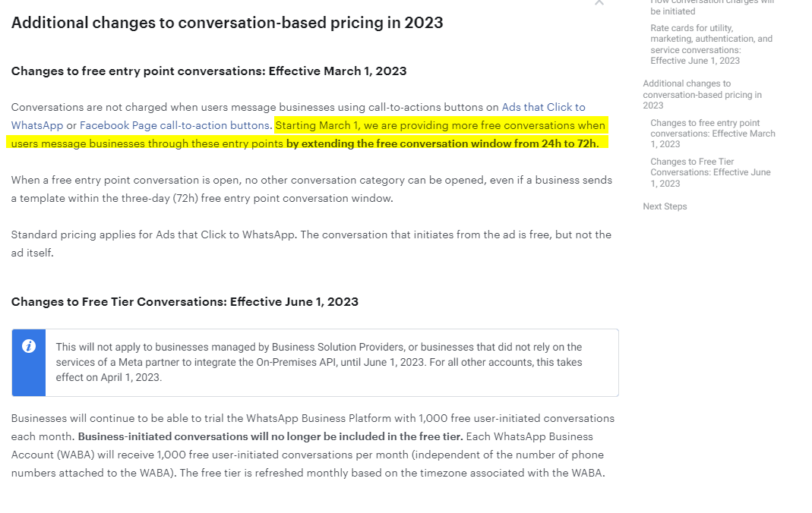Click the "Effective March 1, 2023" section heading in the article

pyautogui.click(x=208, y=71)
